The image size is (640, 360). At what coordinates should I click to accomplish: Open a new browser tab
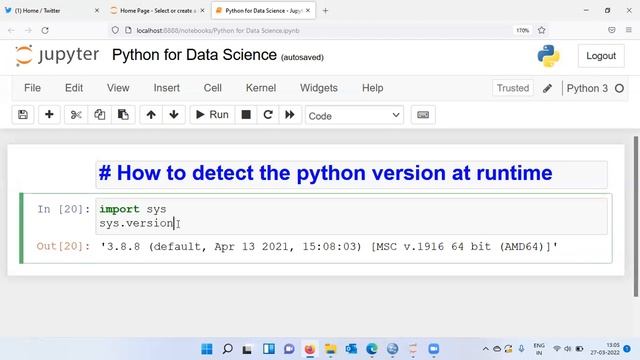pos(325,11)
